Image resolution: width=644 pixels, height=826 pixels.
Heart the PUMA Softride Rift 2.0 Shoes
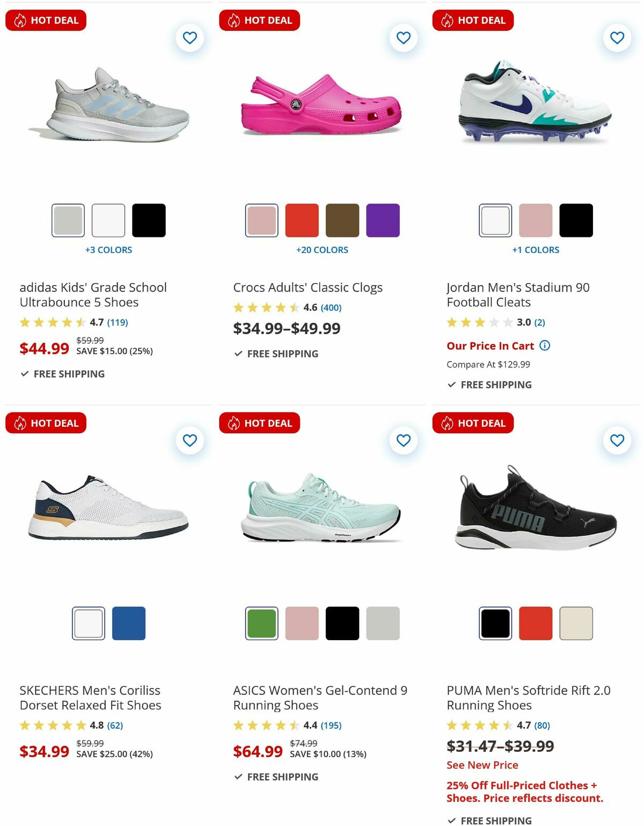pyautogui.click(x=617, y=440)
